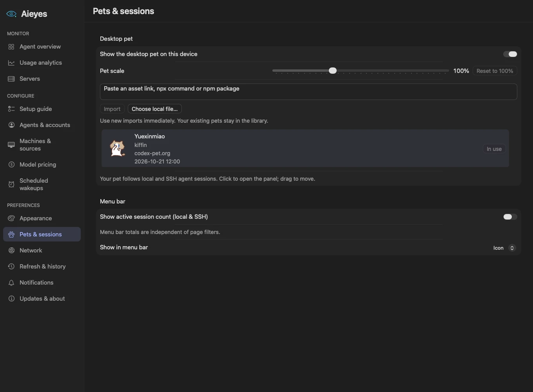Click the Network globe icon

tap(11, 250)
